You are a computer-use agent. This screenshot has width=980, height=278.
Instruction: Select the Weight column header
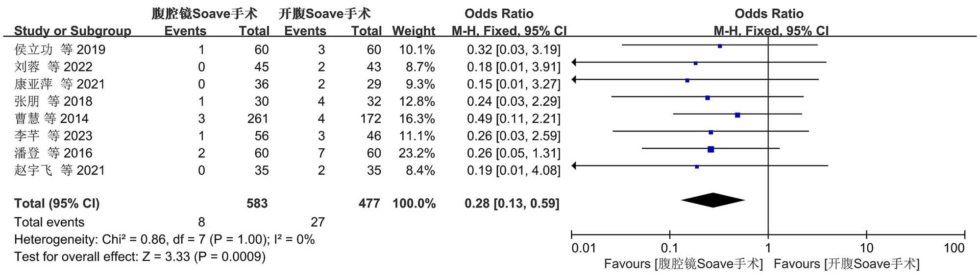coord(414,31)
